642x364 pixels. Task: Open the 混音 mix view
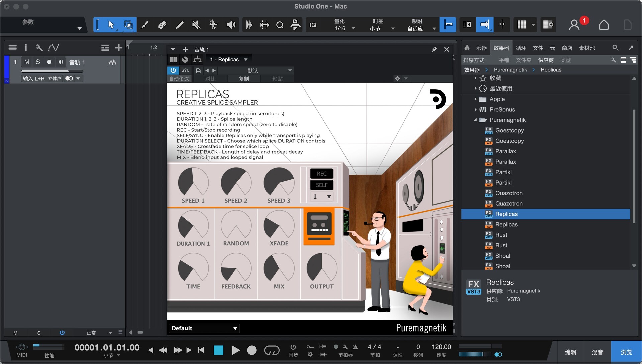[x=597, y=352]
